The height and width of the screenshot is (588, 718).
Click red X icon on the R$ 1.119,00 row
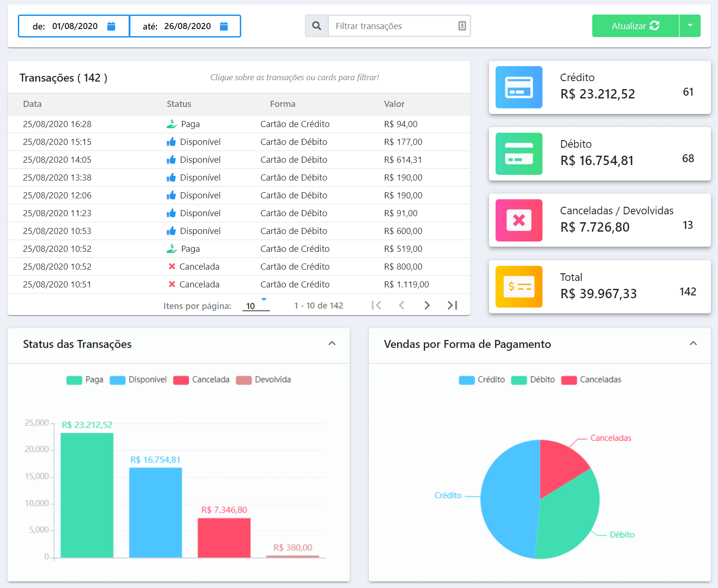[172, 284]
